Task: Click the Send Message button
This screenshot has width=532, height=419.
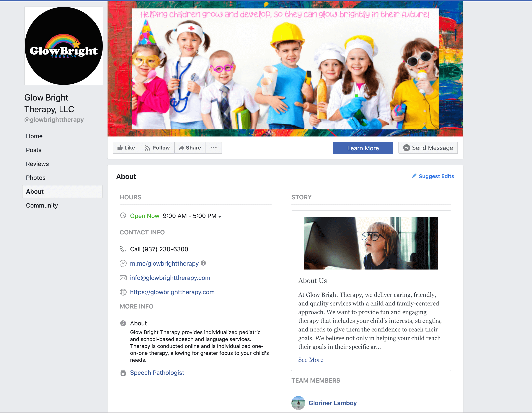Action: [428, 148]
